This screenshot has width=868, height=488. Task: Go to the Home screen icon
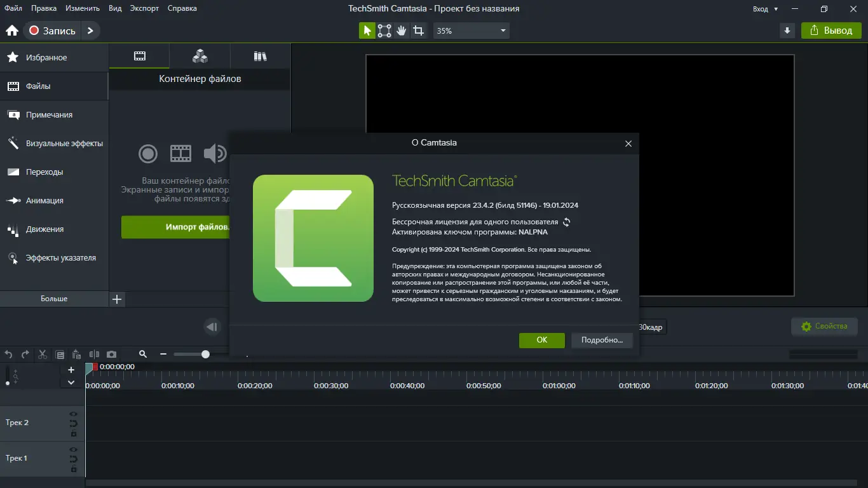(x=11, y=30)
